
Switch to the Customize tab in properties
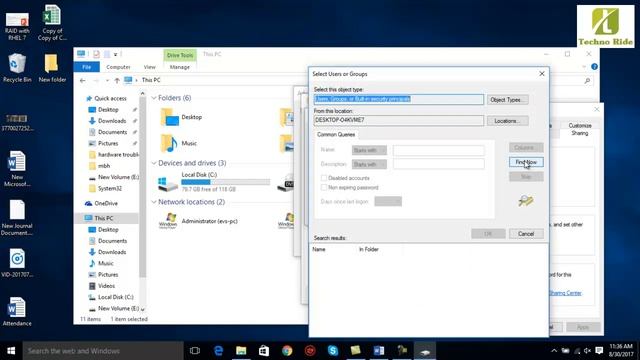point(580,125)
